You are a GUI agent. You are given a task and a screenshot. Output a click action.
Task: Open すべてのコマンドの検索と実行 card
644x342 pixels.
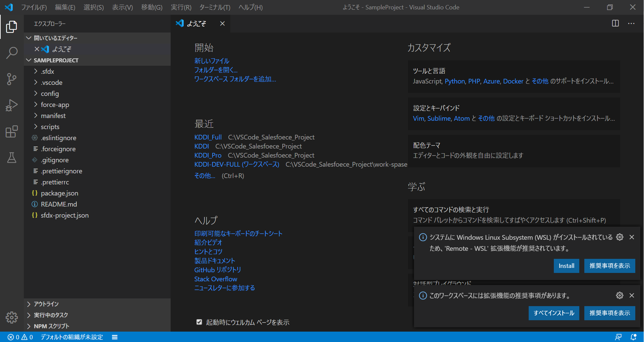click(x=514, y=215)
